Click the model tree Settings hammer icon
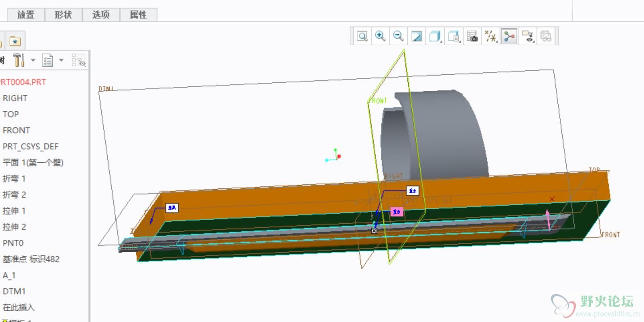Viewport: 644px width, 322px height. coord(19,60)
